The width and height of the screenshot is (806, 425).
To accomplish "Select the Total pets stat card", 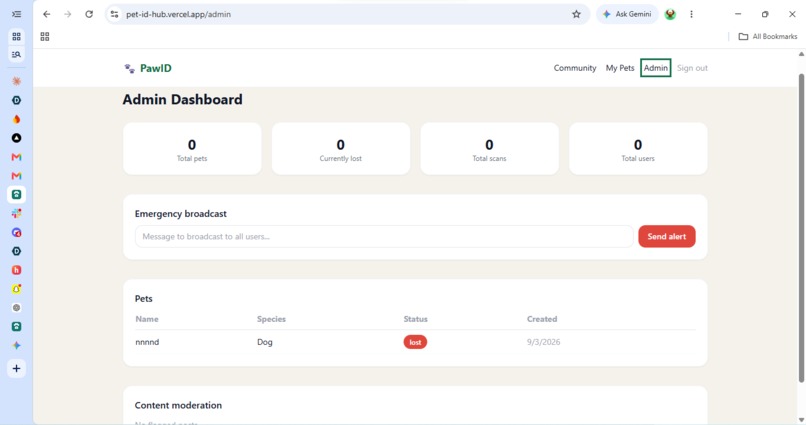I will [192, 149].
